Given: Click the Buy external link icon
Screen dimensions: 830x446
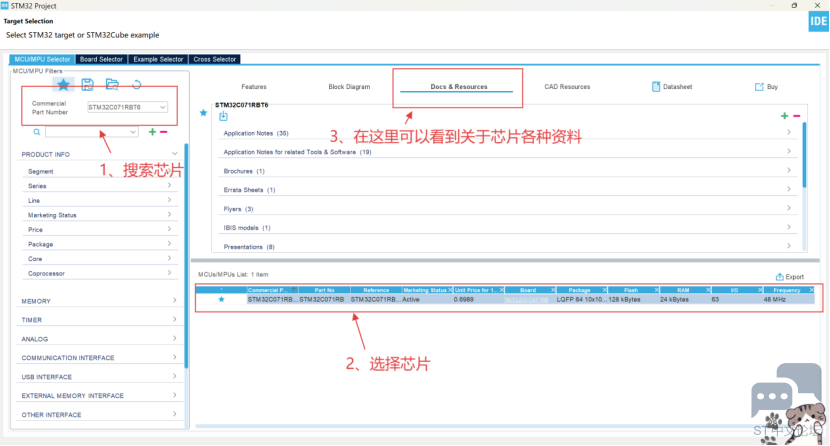Looking at the screenshot, I should coord(759,87).
